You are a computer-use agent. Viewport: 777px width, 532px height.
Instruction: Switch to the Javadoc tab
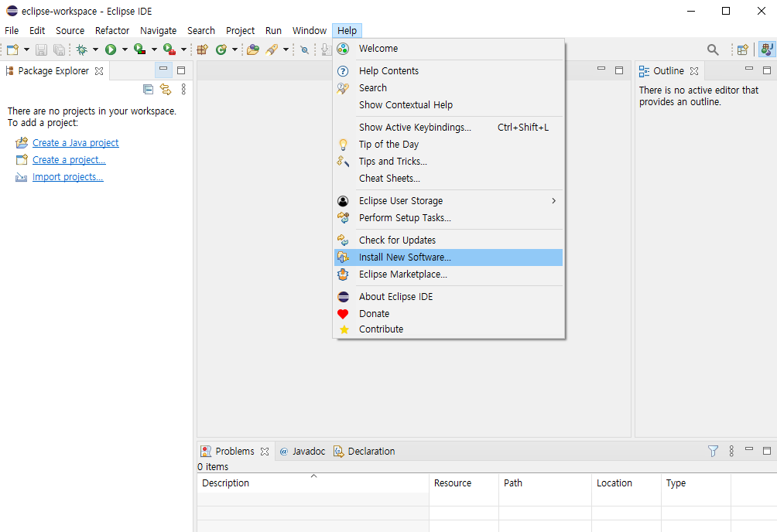[x=303, y=452]
